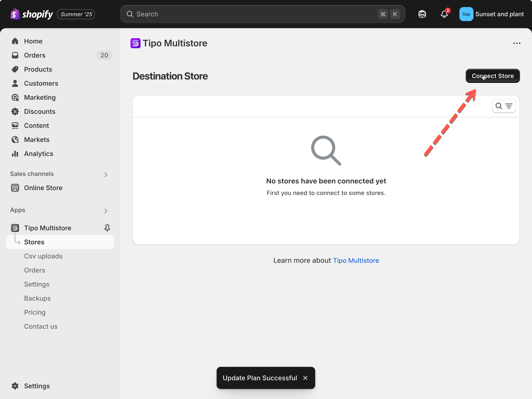Open search and filter in stores table
Viewport: 532px width, 399px height.
pos(504,106)
